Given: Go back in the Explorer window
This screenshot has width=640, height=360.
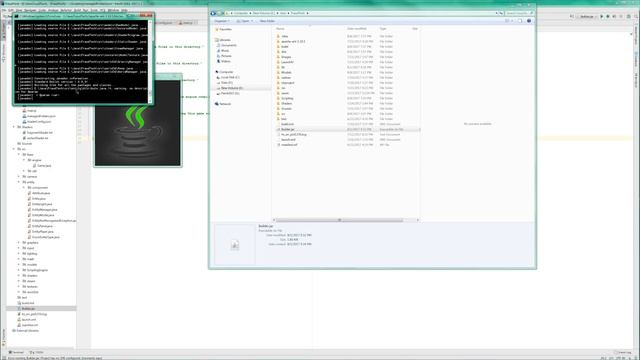Looking at the screenshot, I should (213, 13).
